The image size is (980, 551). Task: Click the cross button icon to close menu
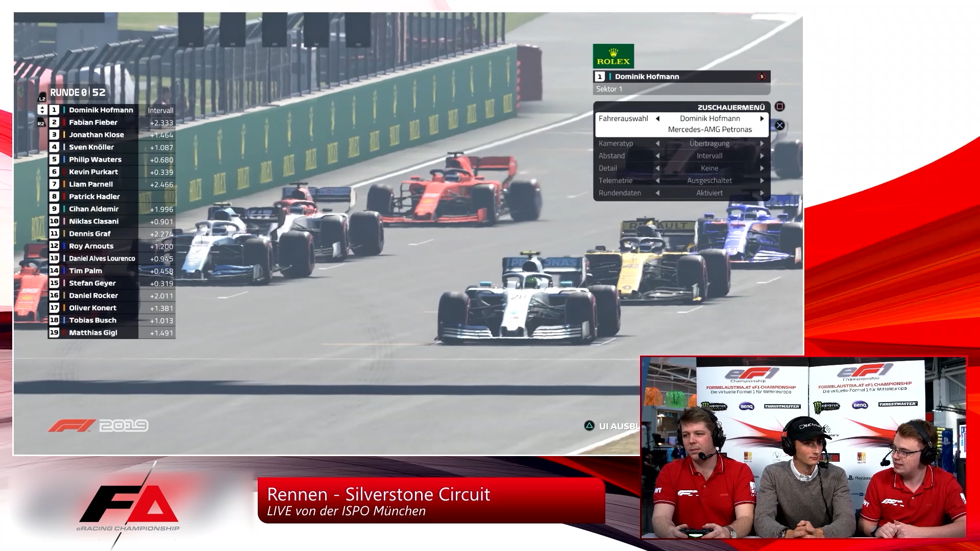click(779, 125)
